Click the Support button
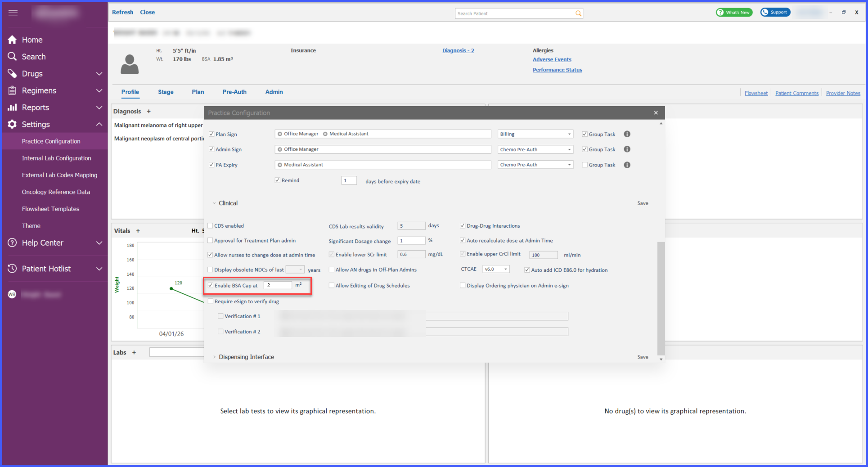 click(x=775, y=13)
